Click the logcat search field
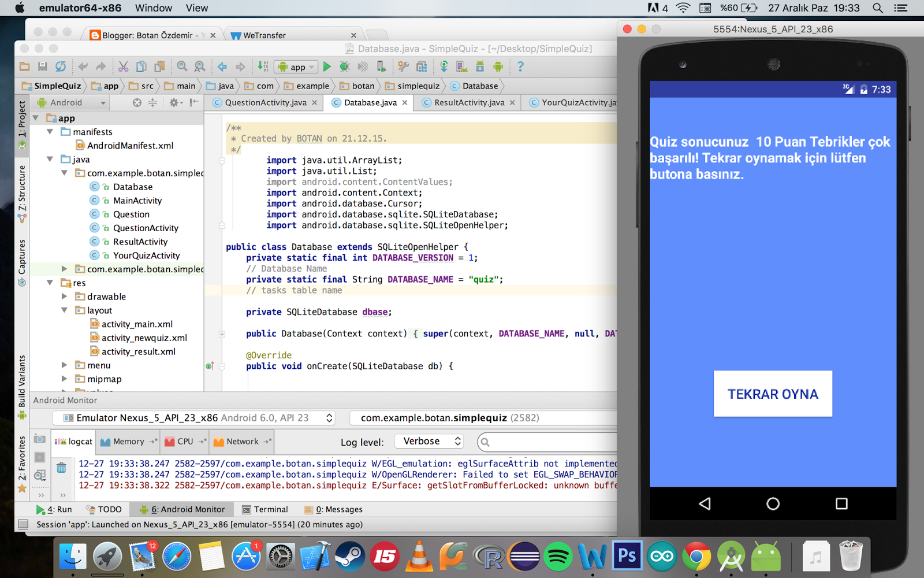 pos(549,442)
